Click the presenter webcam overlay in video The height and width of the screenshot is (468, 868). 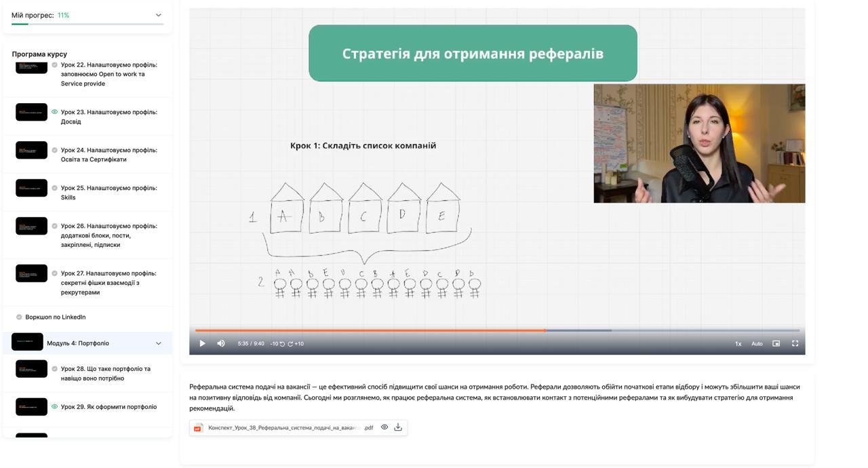(x=699, y=143)
